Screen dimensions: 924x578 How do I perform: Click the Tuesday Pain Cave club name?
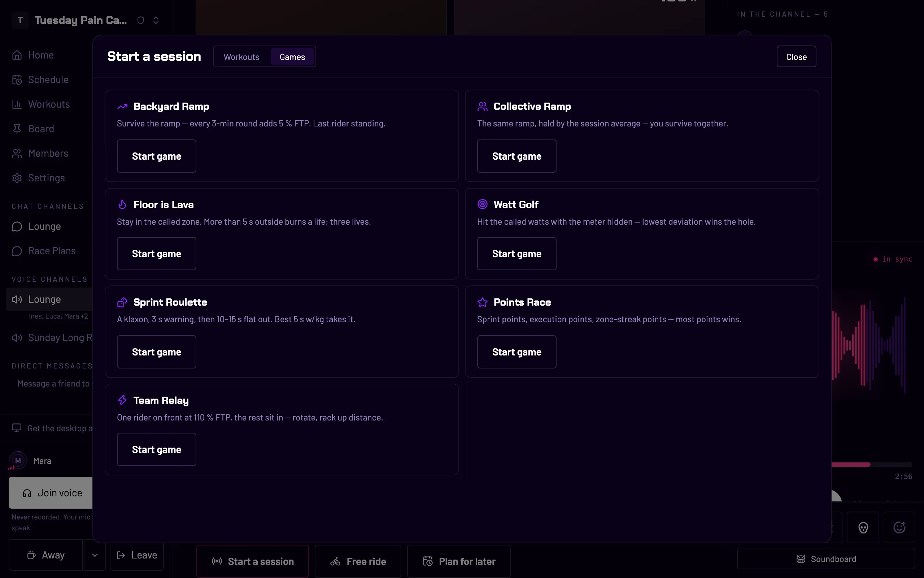click(x=80, y=20)
